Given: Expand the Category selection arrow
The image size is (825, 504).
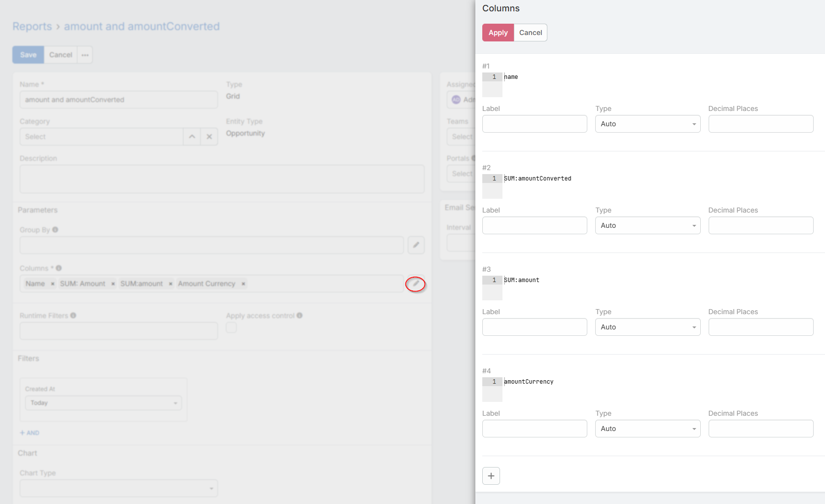Looking at the screenshot, I should (192, 137).
